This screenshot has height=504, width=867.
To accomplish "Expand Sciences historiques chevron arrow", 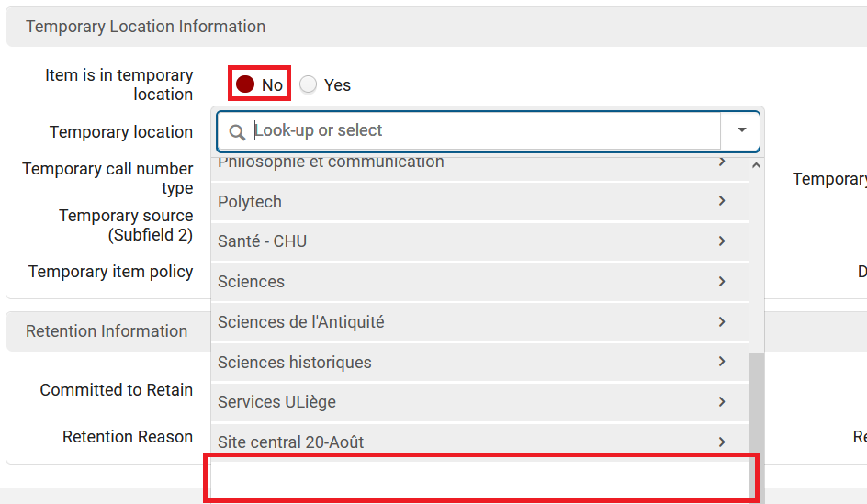I will point(722,362).
